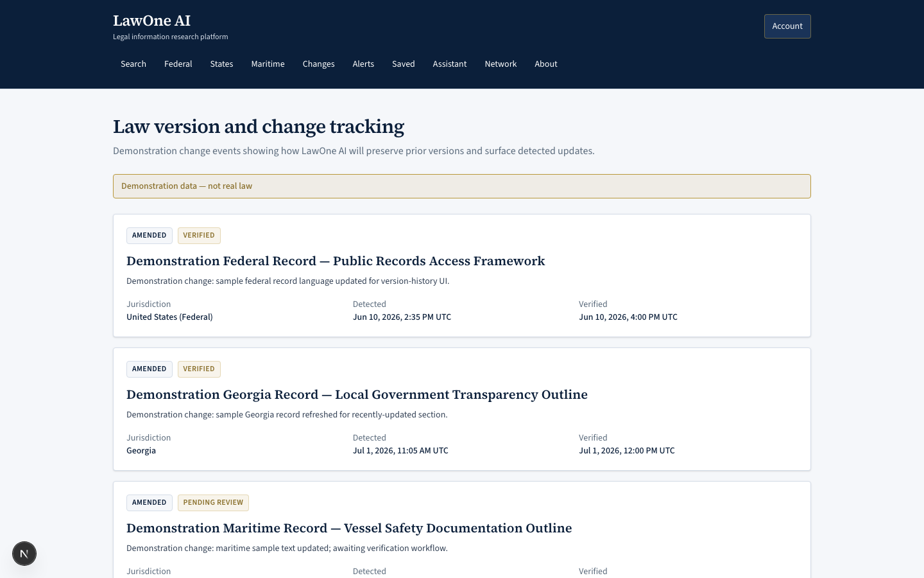Image resolution: width=924 pixels, height=578 pixels.
Task: Click 'Jul 1, 2026, 11:05 AM UTC' detected time
Action: 400,451
